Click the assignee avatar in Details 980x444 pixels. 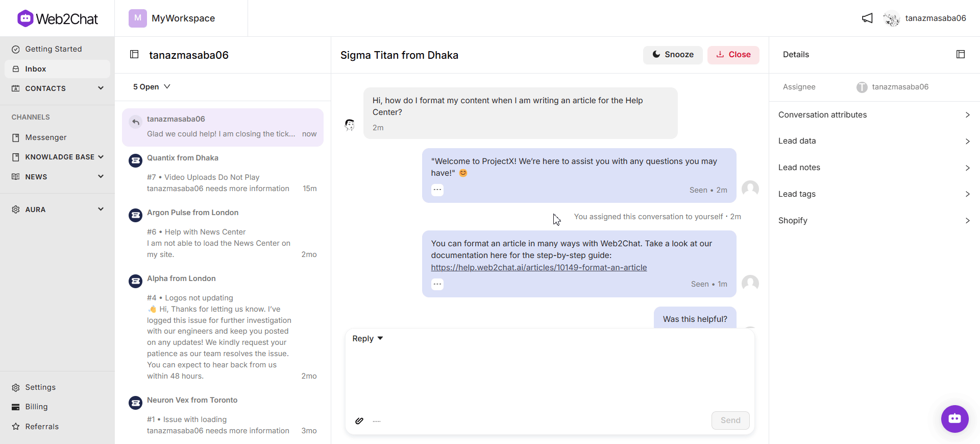click(862, 87)
